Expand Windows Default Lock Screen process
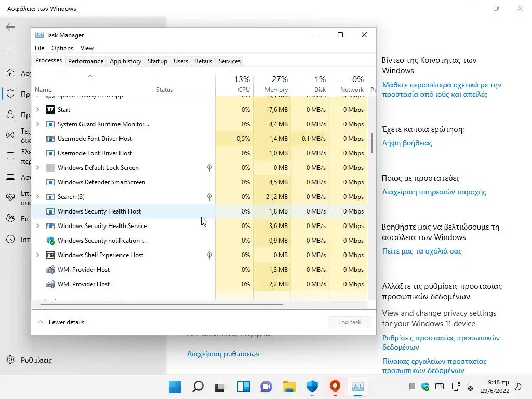This screenshot has height=399, width=532. pos(37,168)
